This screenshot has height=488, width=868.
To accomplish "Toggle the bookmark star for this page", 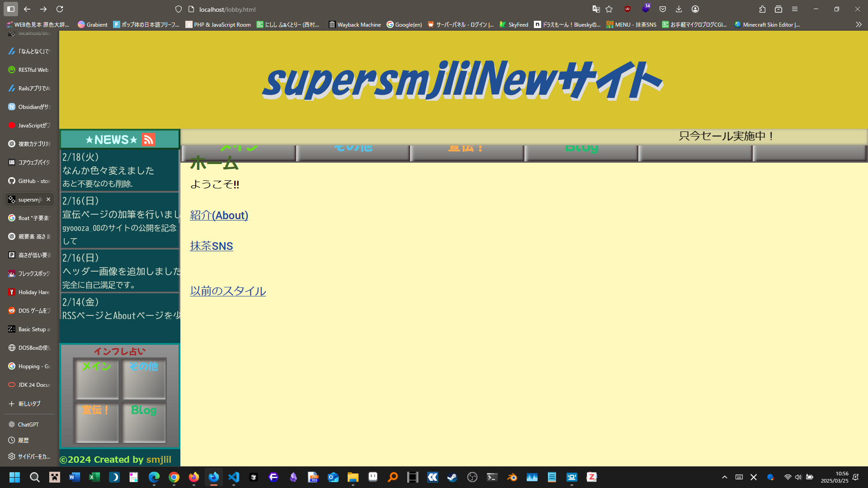I will [x=609, y=9].
